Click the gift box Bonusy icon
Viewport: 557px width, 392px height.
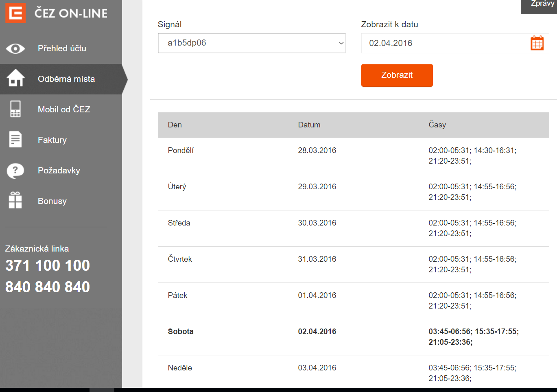[x=15, y=201]
